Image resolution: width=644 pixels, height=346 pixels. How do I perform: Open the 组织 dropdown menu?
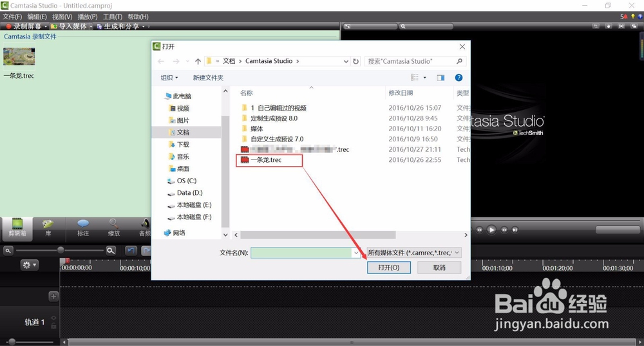(169, 77)
